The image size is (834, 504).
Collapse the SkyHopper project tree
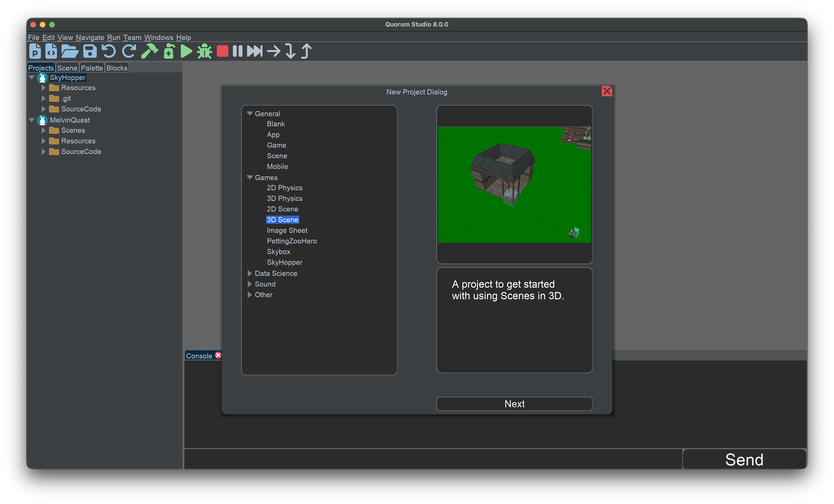31,78
